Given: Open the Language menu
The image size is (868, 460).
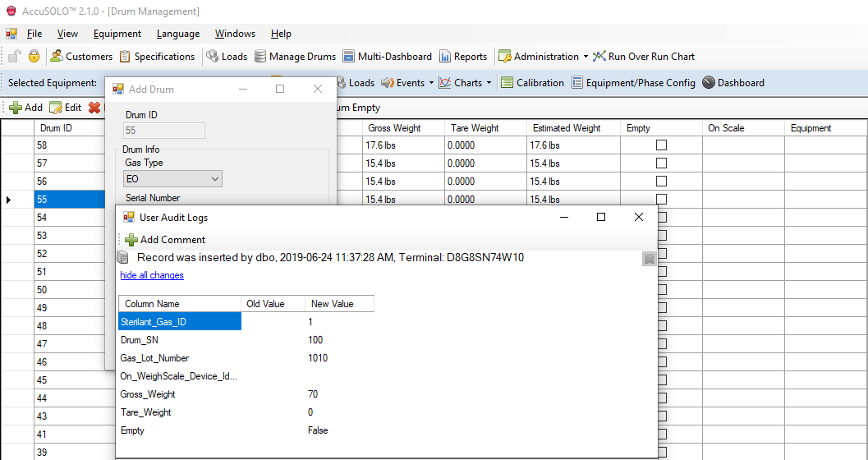Looking at the screenshot, I should tap(177, 34).
